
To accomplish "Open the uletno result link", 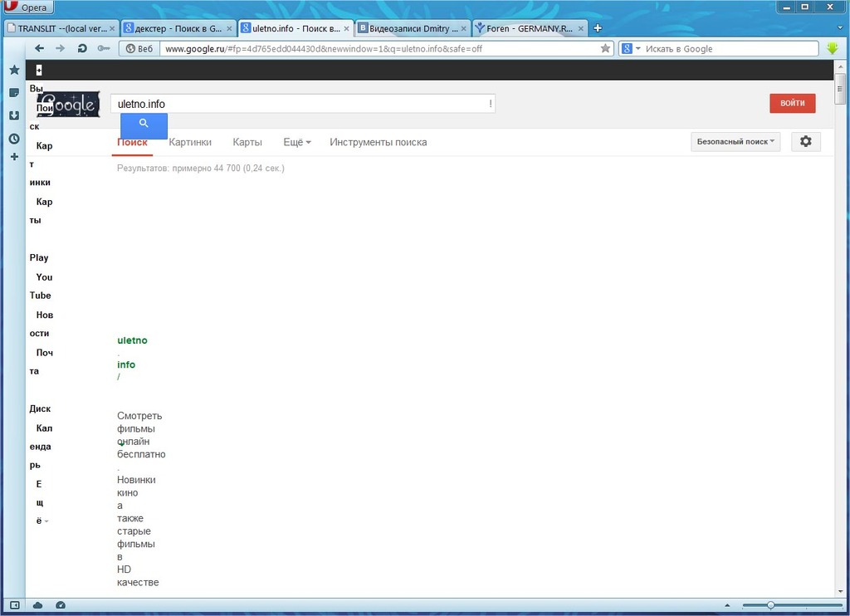I will 132,340.
